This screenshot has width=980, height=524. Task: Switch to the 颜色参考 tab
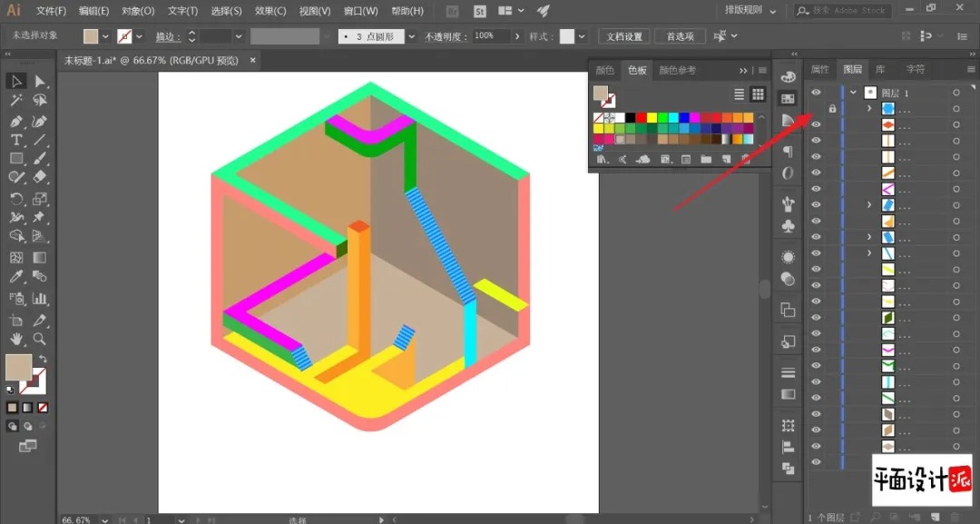678,70
